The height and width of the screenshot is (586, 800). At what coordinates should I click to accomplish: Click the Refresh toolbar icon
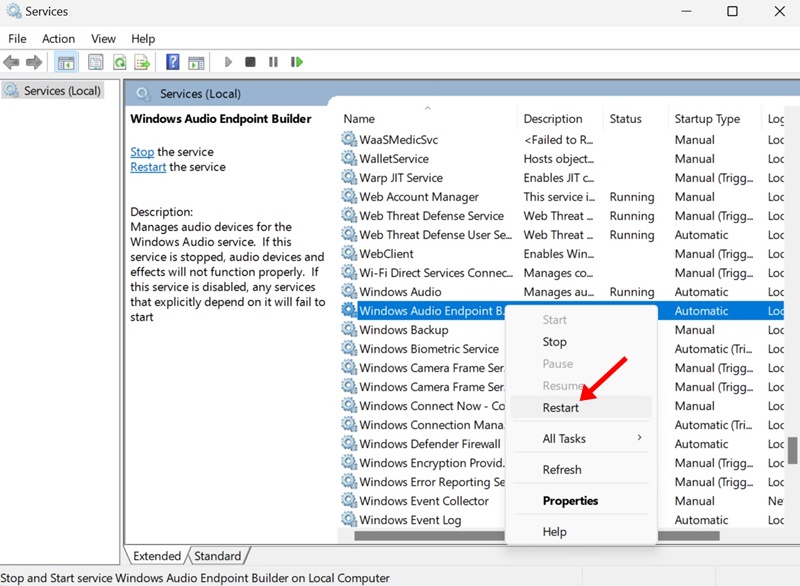pyautogui.click(x=119, y=62)
